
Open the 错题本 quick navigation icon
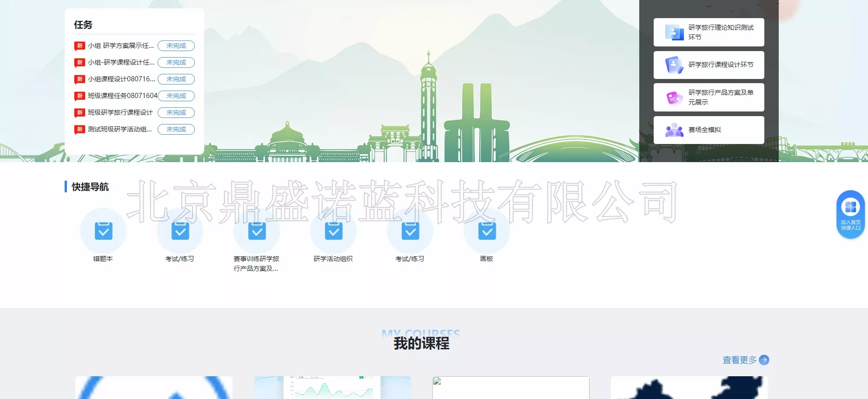point(103,231)
